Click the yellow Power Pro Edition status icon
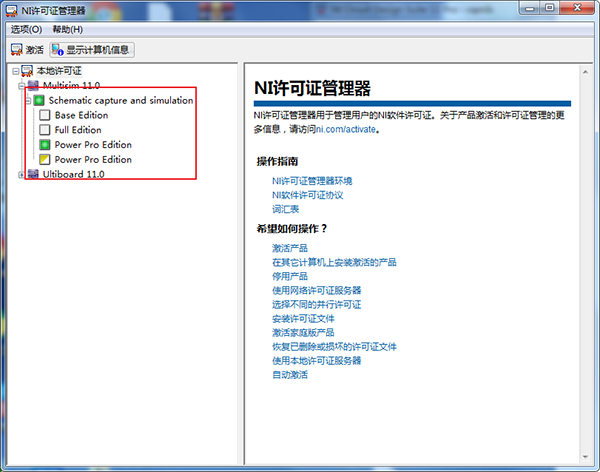 (x=45, y=160)
